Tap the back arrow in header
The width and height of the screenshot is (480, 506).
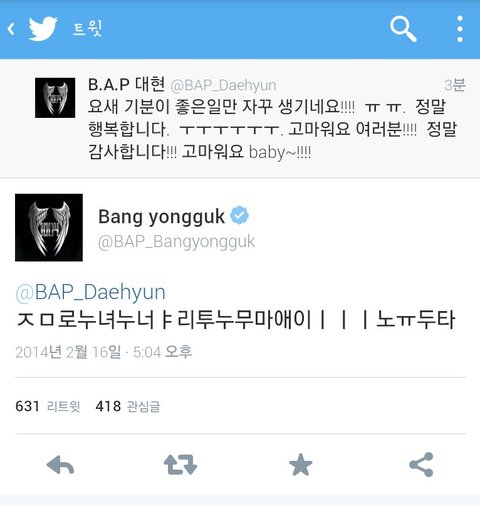tap(11, 29)
